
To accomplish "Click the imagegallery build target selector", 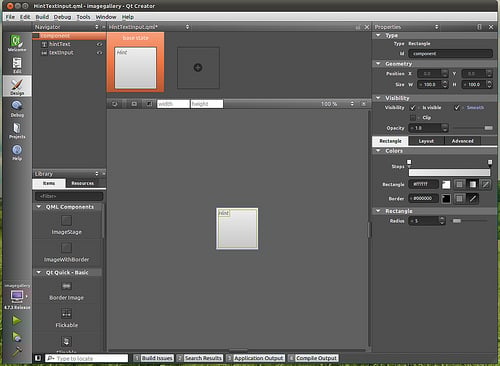I will [x=17, y=296].
